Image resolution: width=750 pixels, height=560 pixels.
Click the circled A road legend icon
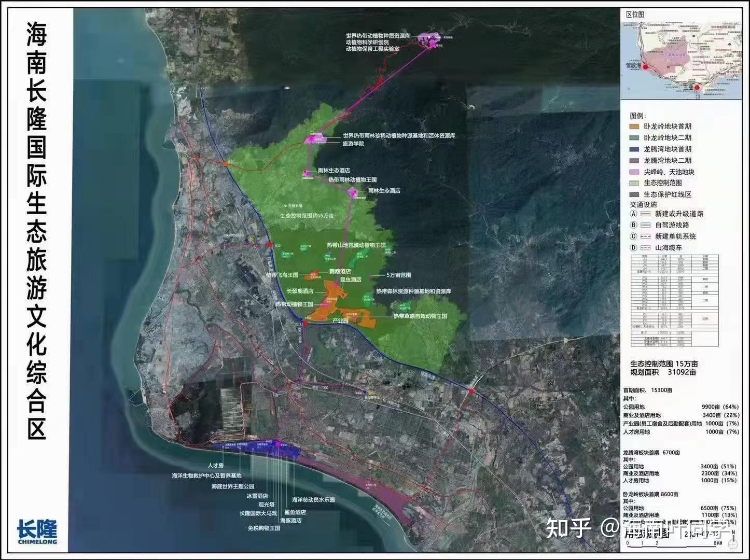pyautogui.click(x=633, y=214)
